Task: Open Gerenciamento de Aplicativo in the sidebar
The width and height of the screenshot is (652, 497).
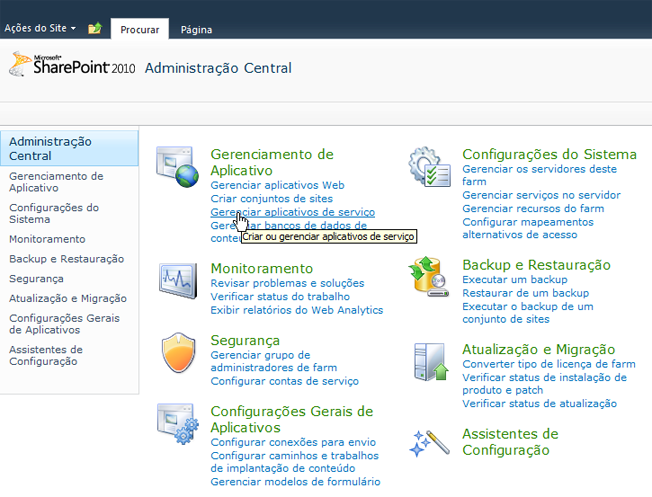Action: point(56,182)
